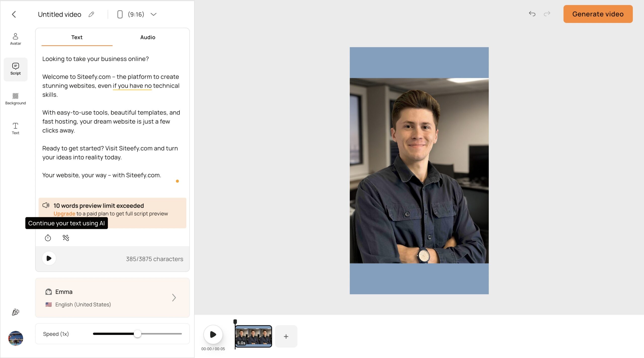The image size is (644, 358).
Task: Open the Text tool in sidebar
Action: [15, 128]
